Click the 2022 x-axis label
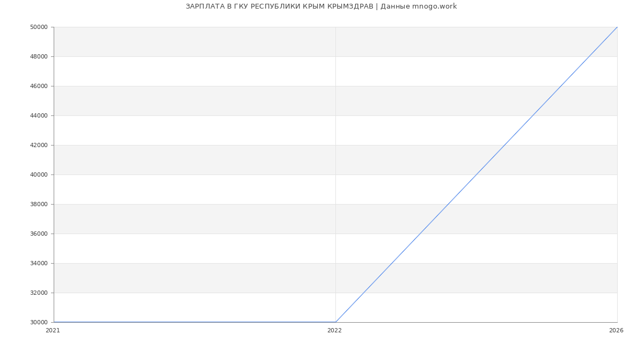Viewport: 644px width, 349px height. [x=334, y=331]
